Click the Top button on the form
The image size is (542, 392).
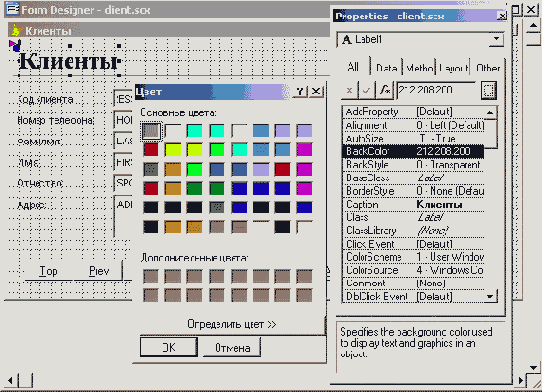tap(48, 271)
